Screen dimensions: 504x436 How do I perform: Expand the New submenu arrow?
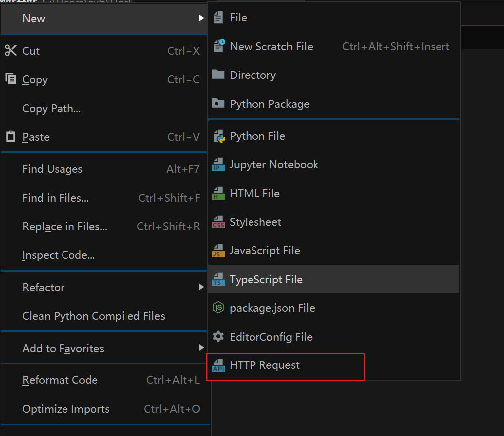click(x=201, y=18)
